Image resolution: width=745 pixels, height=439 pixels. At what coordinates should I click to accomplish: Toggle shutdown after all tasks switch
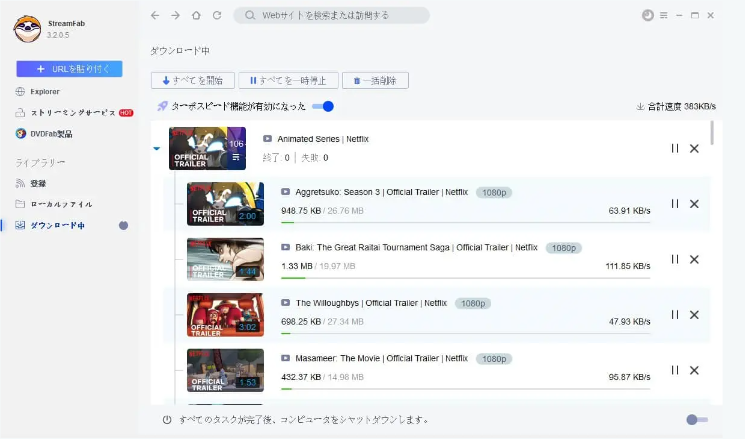click(x=697, y=420)
